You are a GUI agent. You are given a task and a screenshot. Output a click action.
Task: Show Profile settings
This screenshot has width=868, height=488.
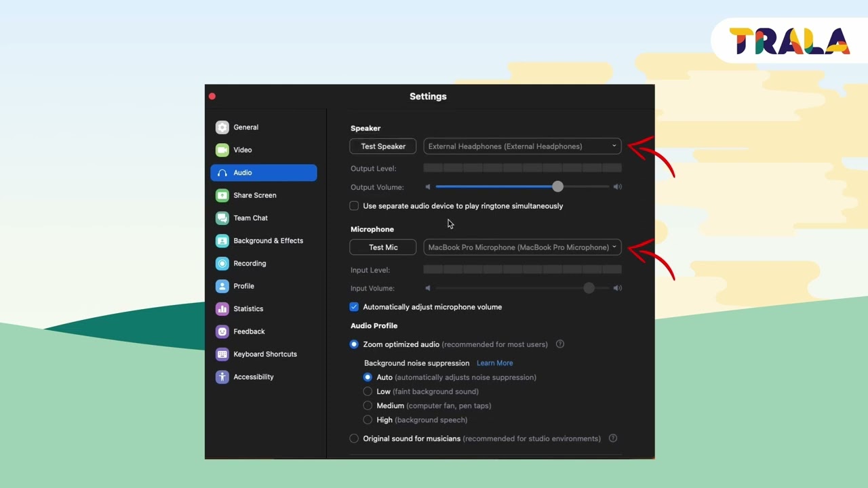(264, 286)
